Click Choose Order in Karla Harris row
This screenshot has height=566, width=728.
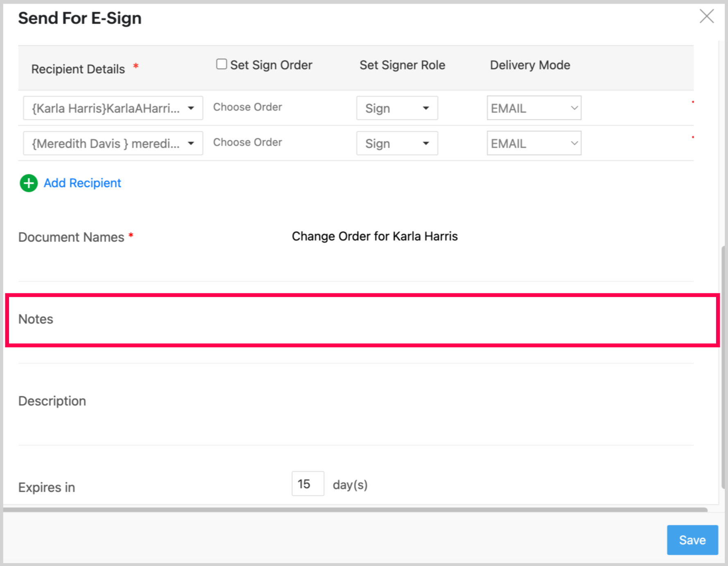pos(247,107)
